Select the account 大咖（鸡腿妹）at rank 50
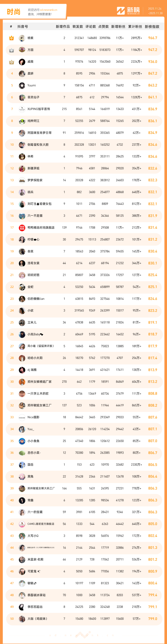Image resolution: width=167 pixels, height=644 pixels. [x=37, y=619]
